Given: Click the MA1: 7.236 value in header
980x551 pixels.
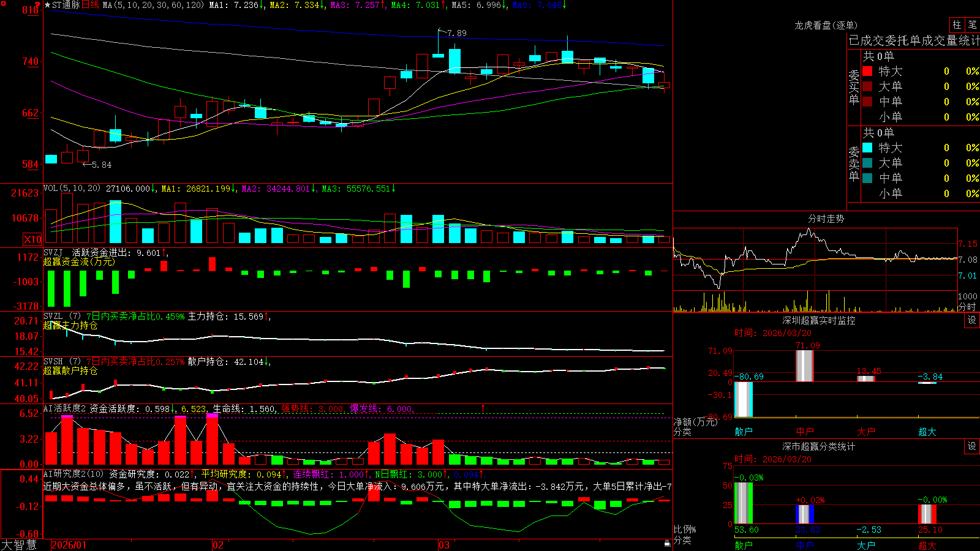Looking at the screenshot, I should pos(234,5).
